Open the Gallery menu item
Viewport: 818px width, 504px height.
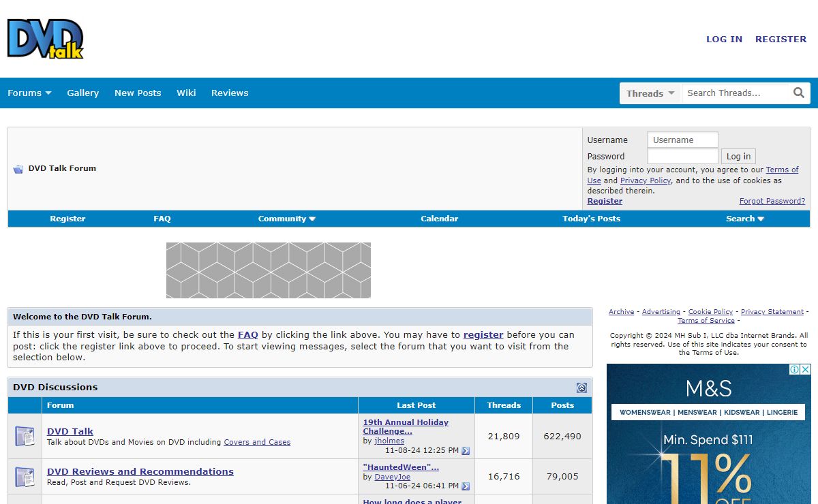[x=83, y=93]
